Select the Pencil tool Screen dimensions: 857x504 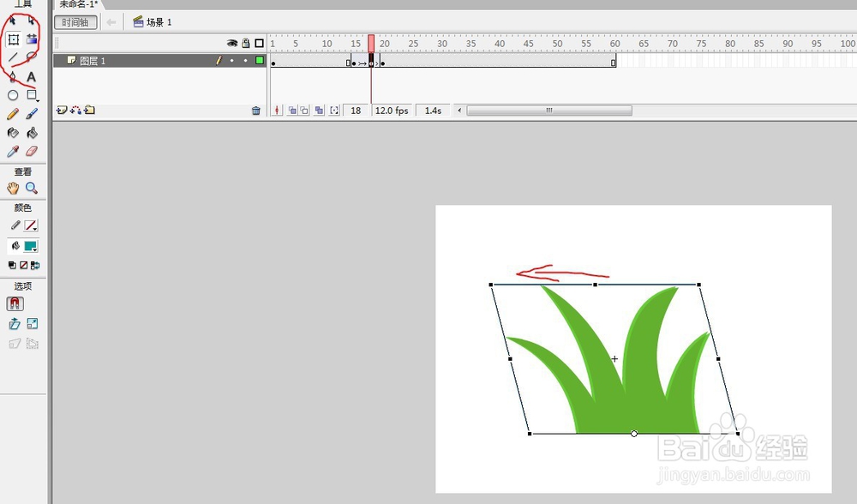[13, 114]
